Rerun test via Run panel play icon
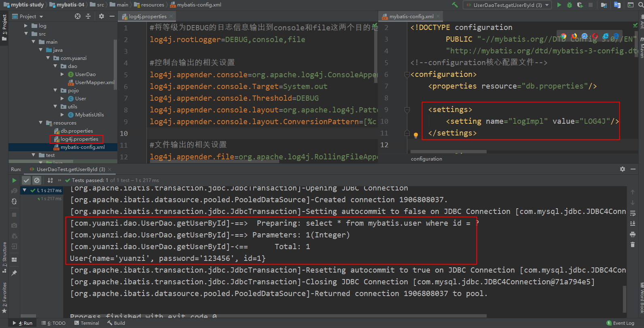Viewport: 644px width, 328px height. coord(14,180)
